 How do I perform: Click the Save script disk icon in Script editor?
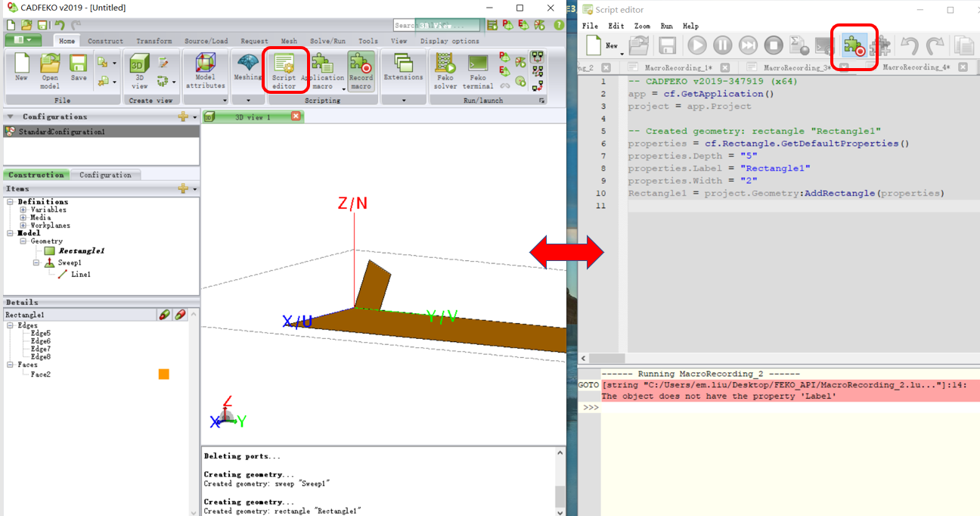[x=667, y=45]
